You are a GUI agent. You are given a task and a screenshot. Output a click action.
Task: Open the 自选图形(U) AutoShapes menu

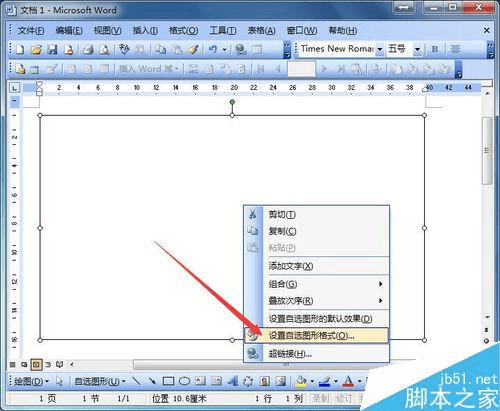coord(100,381)
